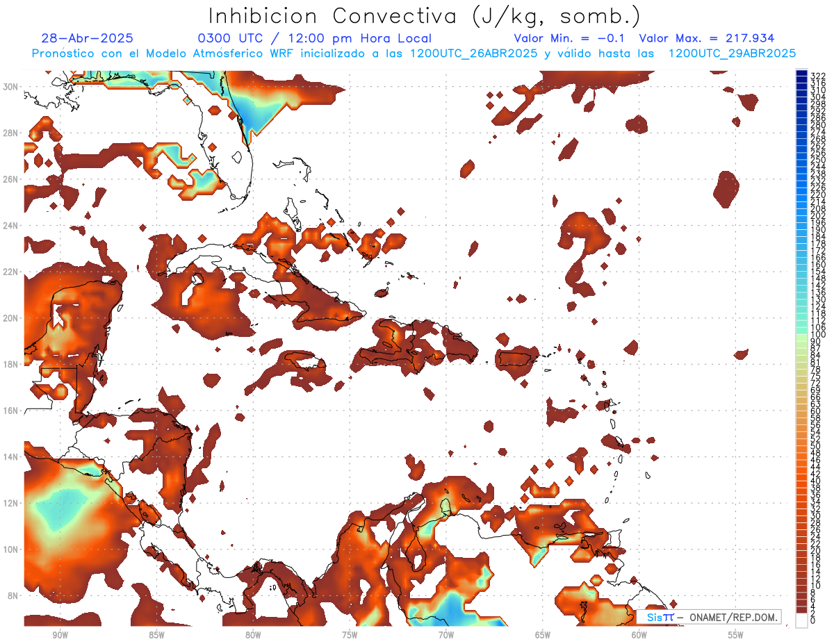Click the valid-until time "1200UTC_29ABR2025"
This screenshot has width=834, height=644.
pos(732,53)
